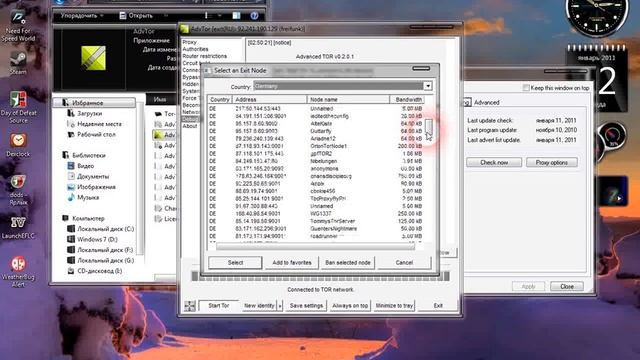Image resolution: width=640 pixels, height=360 pixels.
Task: Click the Deskclock desktop icon
Action: (x=18, y=145)
